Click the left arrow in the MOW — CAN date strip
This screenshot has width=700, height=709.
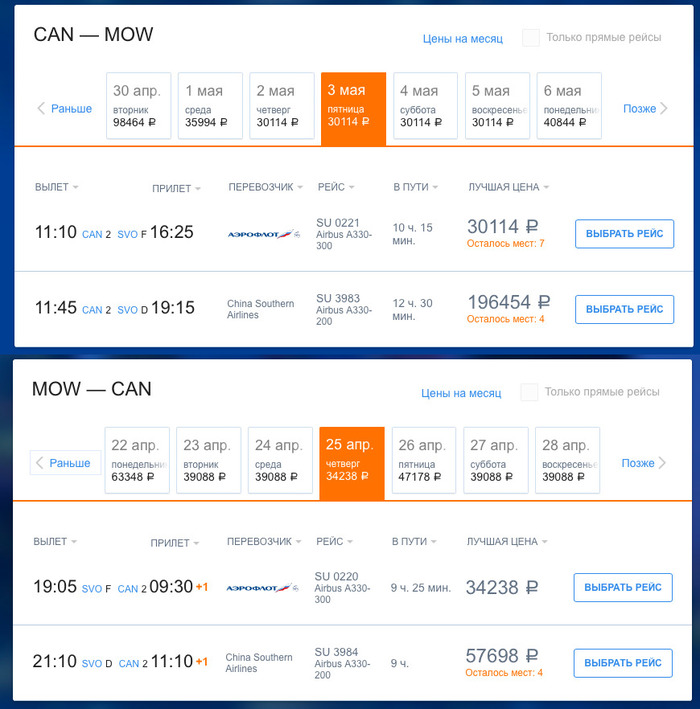click(40, 463)
